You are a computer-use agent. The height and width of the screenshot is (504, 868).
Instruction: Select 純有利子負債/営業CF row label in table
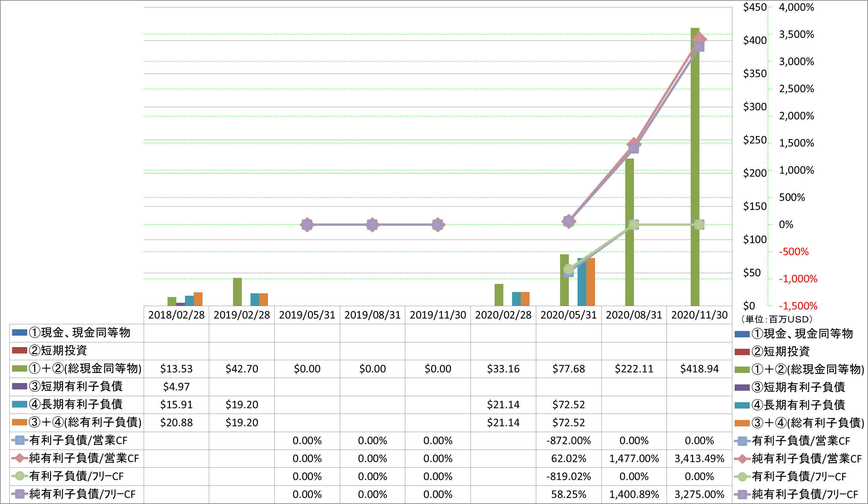coord(84,459)
